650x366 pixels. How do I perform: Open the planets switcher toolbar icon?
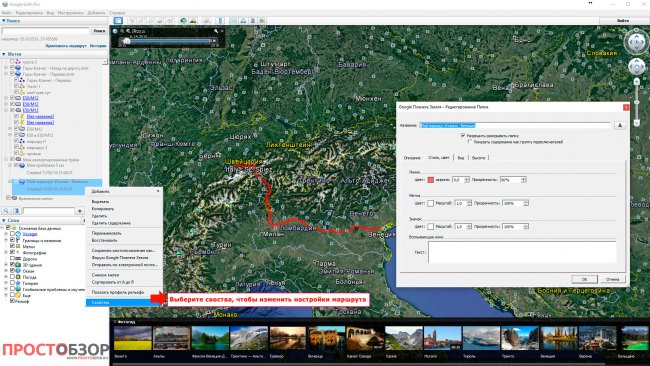(206, 20)
